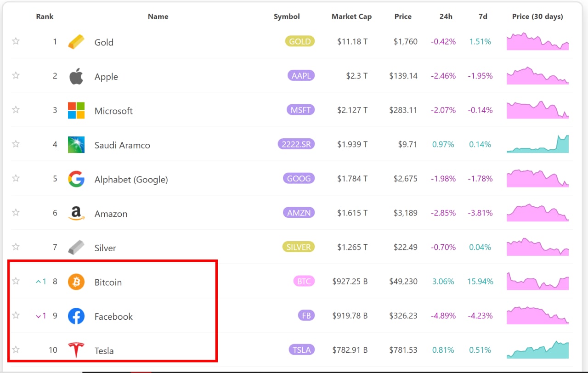The image size is (588, 373).
Task: Favorite Apple with its star
Action: (x=16, y=75)
